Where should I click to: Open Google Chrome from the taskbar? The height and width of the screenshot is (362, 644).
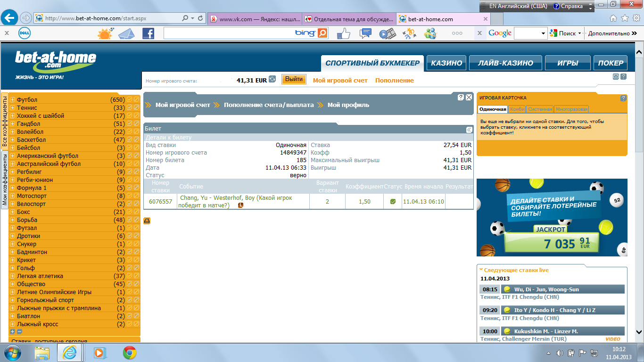pos(130,352)
